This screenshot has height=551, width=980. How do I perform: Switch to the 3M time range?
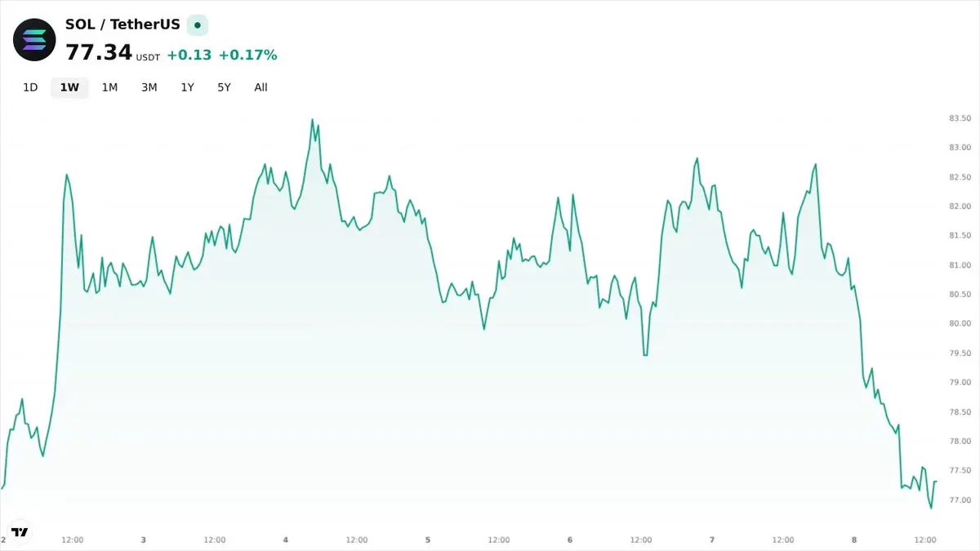pyautogui.click(x=149, y=87)
